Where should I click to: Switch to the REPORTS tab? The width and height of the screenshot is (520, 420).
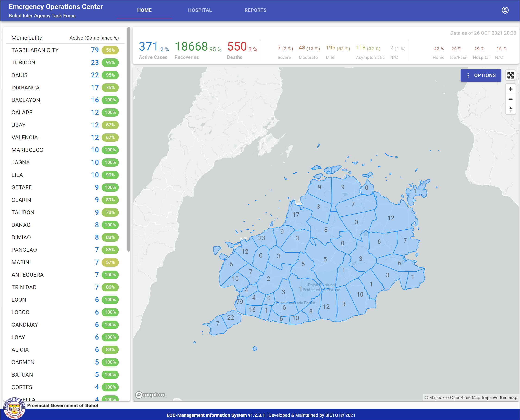click(x=255, y=10)
